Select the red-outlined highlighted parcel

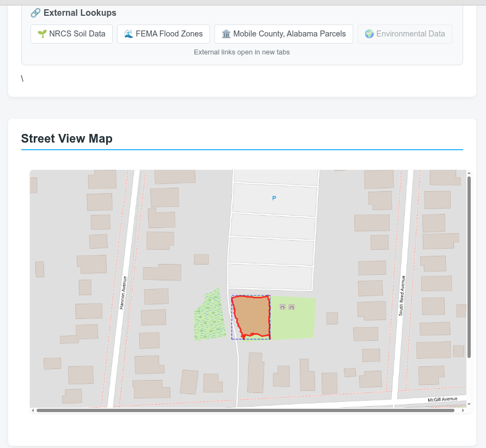pos(251,316)
